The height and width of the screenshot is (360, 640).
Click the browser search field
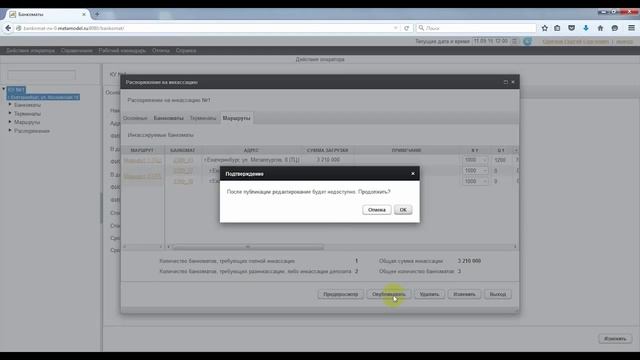(x=476, y=28)
